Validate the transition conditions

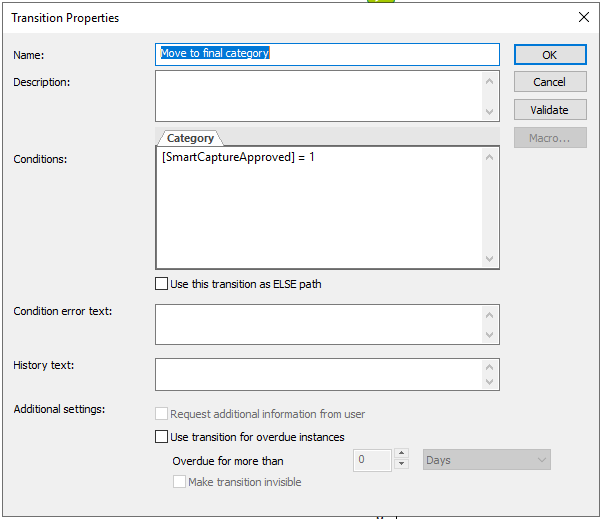pyautogui.click(x=550, y=110)
